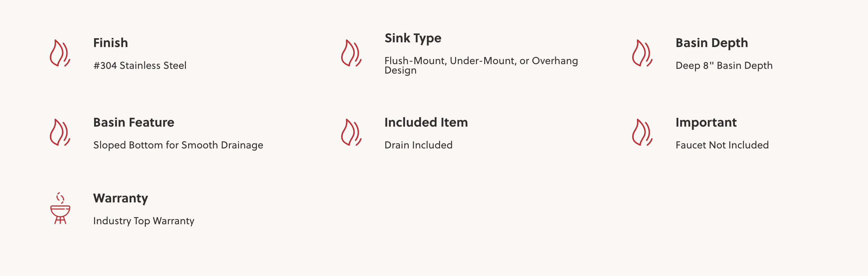Select the Warranty heading
This screenshot has width=868, height=276.
click(121, 199)
